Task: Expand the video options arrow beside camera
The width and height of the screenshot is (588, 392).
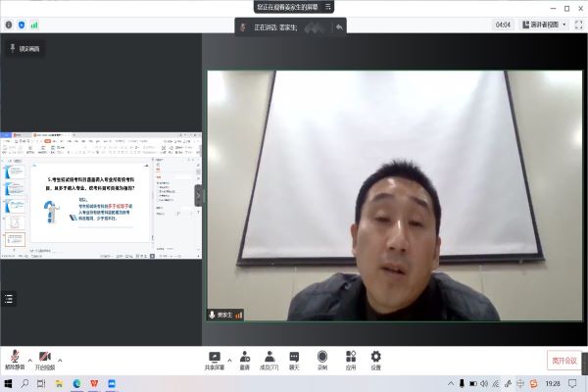Action: (x=61, y=360)
